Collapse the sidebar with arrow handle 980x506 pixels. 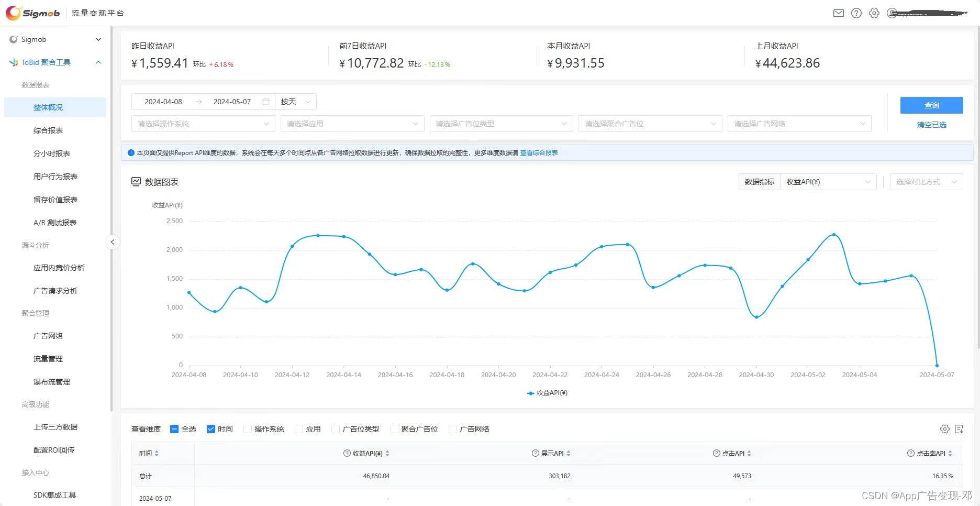coord(112,242)
